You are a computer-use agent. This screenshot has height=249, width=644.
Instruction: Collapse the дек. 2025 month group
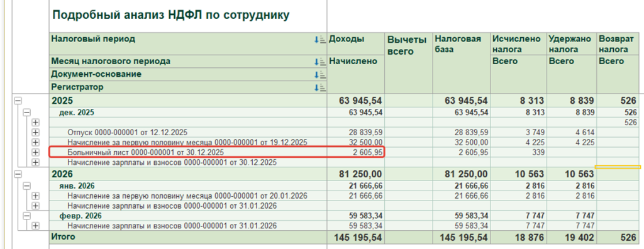point(26,112)
